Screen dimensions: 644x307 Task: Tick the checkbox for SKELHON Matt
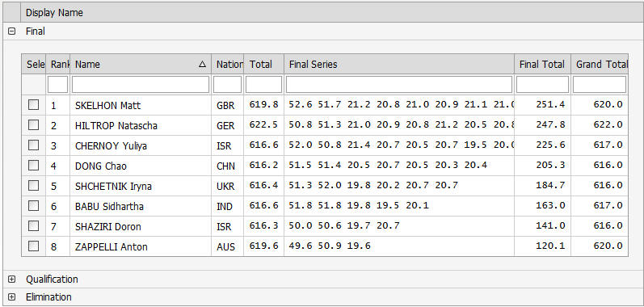34,105
